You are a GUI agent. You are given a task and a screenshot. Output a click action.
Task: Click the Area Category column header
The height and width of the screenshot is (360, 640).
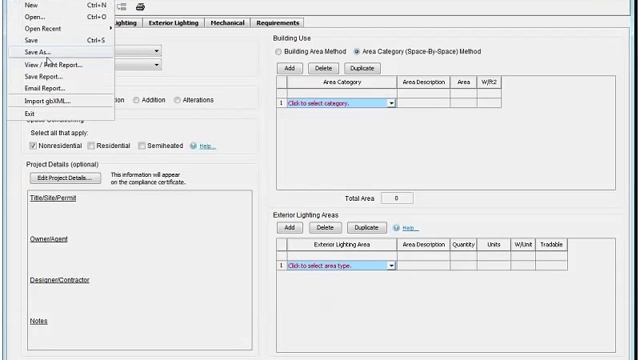point(342,82)
